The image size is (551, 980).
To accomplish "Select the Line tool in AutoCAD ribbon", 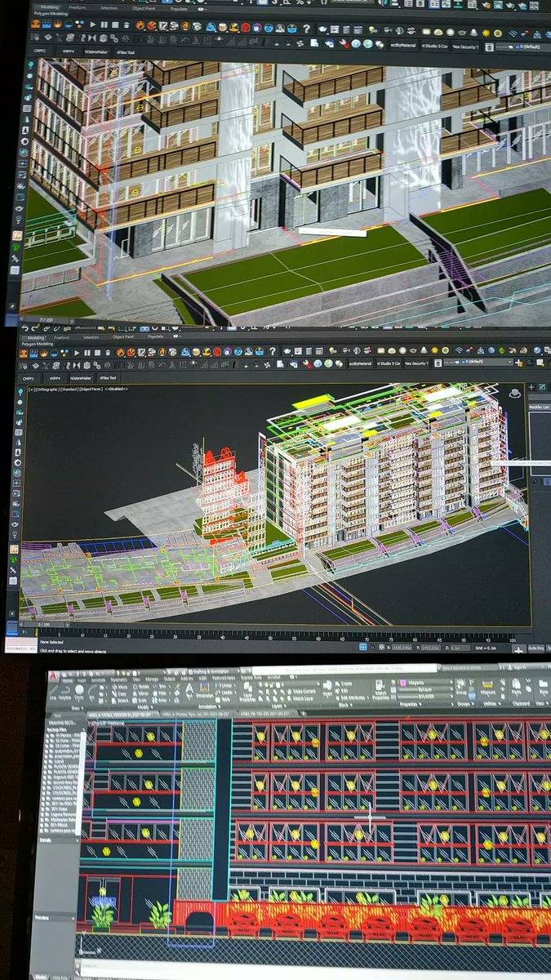I will tap(55, 691).
